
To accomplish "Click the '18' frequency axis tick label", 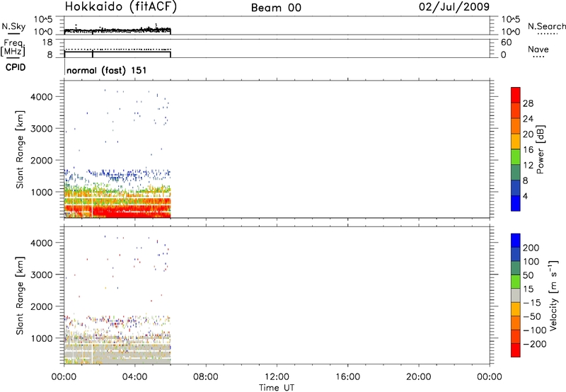I will point(47,42).
